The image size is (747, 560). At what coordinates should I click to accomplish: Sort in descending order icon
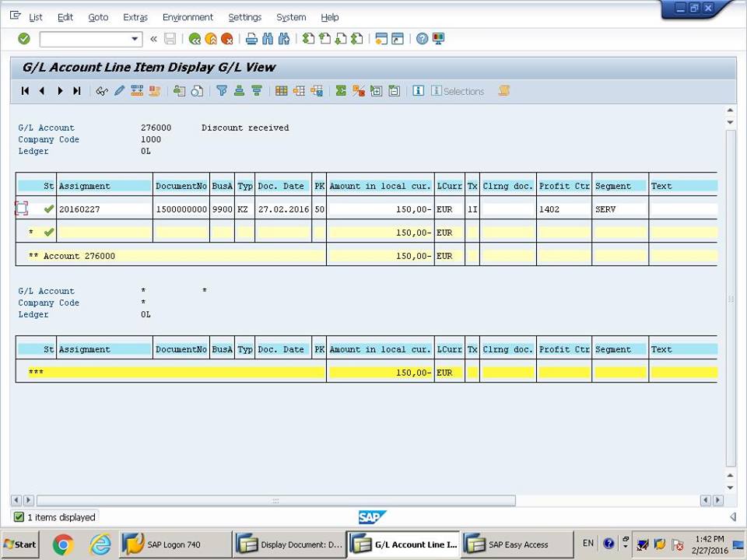(257, 91)
